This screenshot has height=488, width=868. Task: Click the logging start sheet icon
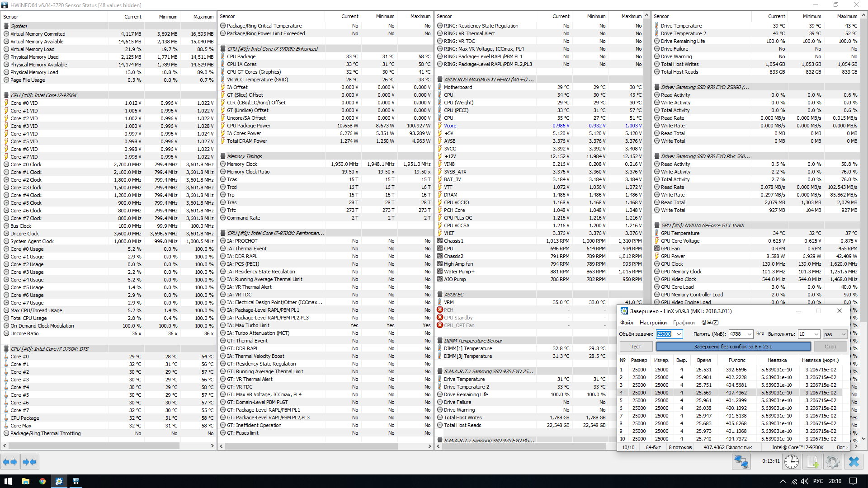tap(812, 462)
